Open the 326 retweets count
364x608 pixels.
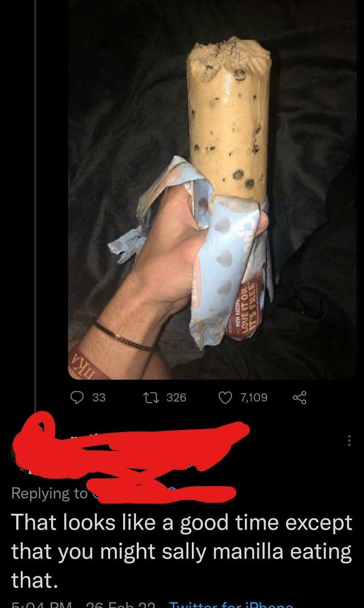click(x=176, y=397)
